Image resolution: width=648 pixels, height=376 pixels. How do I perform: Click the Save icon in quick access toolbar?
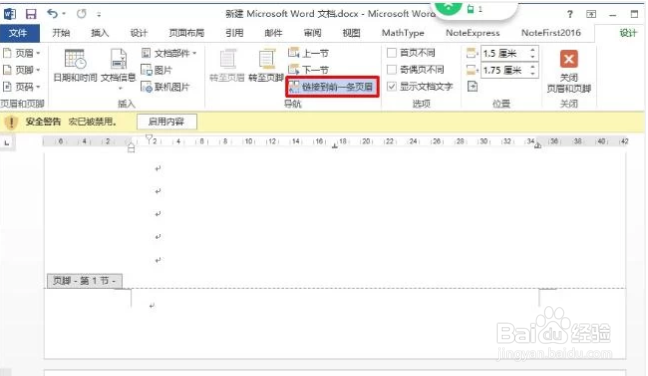point(31,14)
